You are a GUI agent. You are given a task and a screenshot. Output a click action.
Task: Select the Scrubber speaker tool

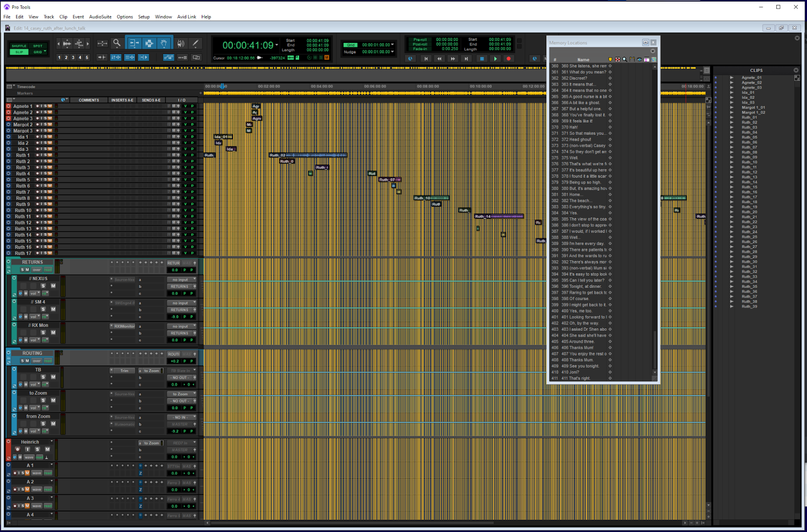pos(181,43)
